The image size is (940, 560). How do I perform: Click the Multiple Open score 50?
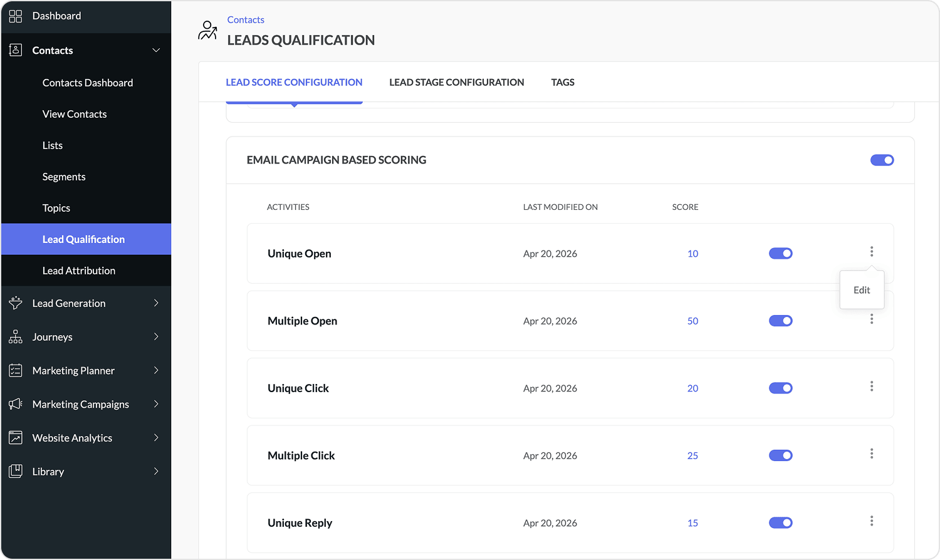coord(692,321)
